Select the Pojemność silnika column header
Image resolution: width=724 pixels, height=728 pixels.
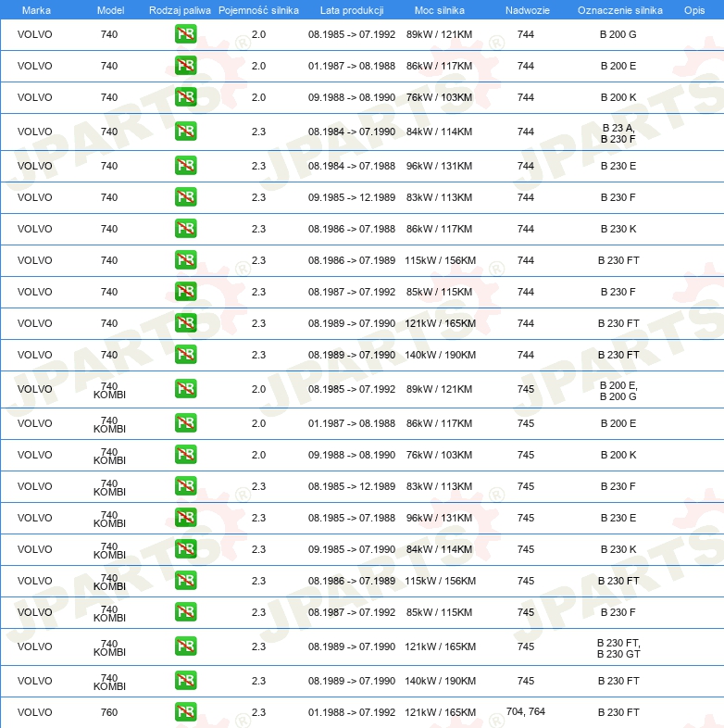258,10
